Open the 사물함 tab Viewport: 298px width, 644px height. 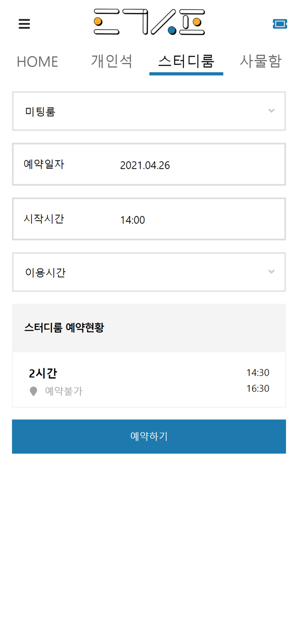pyautogui.click(x=261, y=61)
